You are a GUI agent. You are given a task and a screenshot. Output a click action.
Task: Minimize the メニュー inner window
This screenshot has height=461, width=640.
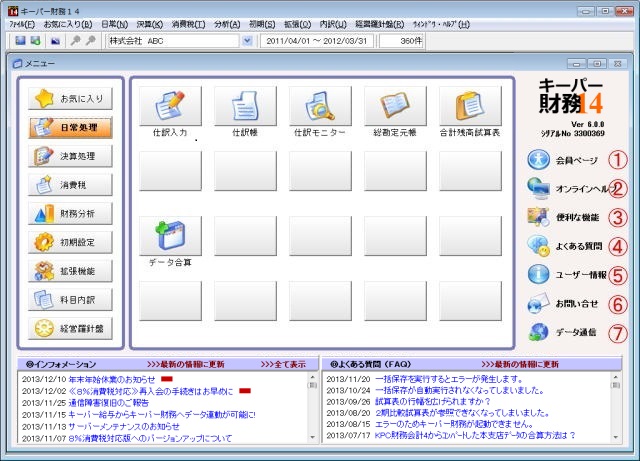pyautogui.click(x=577, y=64)
